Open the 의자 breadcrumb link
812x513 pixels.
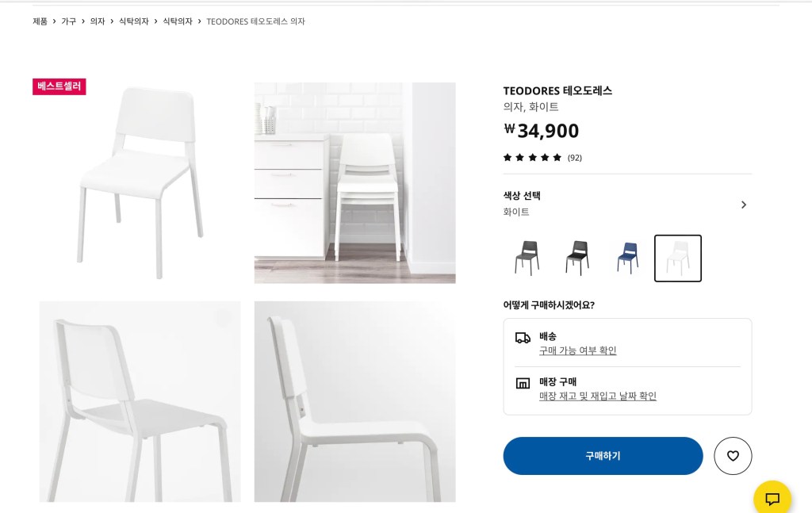coord(98,21)
